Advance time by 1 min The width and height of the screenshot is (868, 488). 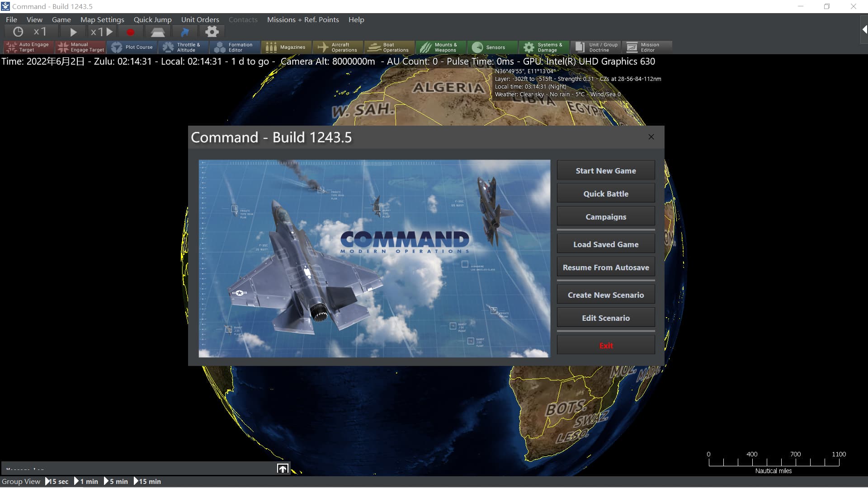point(86,481)
